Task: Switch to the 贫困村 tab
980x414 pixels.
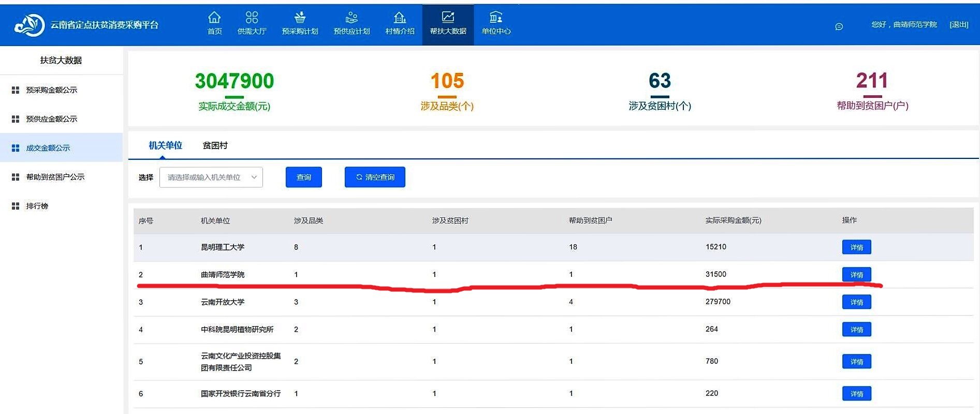Action: 215,146
